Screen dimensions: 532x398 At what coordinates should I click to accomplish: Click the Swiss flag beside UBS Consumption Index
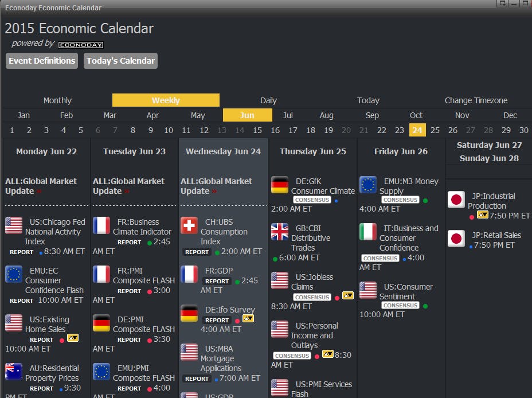click(x=189, y=225)
